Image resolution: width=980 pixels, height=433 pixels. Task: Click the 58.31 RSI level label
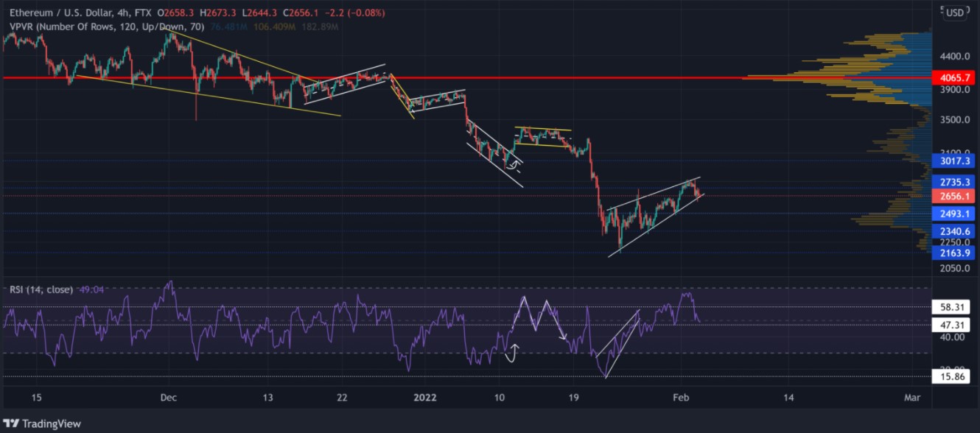pyautogui.click(x=954, y=306)
